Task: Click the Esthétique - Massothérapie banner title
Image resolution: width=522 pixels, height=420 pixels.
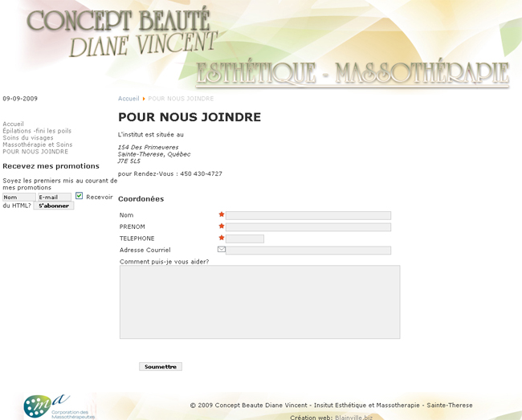Action: pyautogui.click(x=353, y=73)
